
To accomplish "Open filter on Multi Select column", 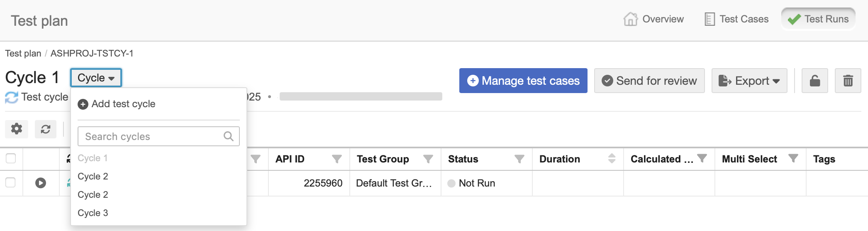I will click(x=793, y=158).
